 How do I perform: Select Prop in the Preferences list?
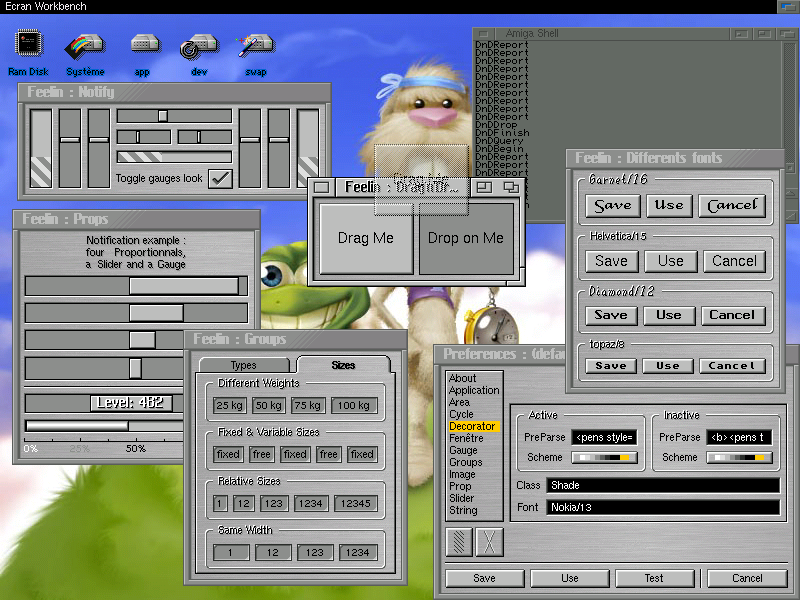point(460,486)
